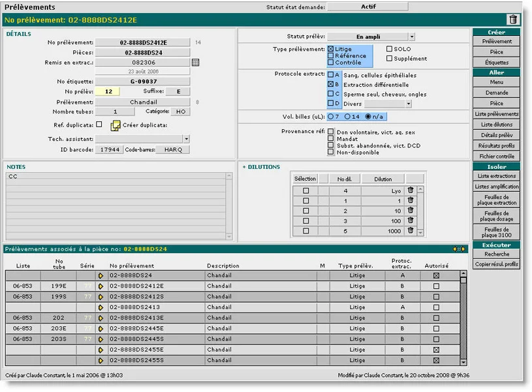This screenshot has height=392, width=532.
Task: Enable the SOLO checkbox
Action: [389, 49]
